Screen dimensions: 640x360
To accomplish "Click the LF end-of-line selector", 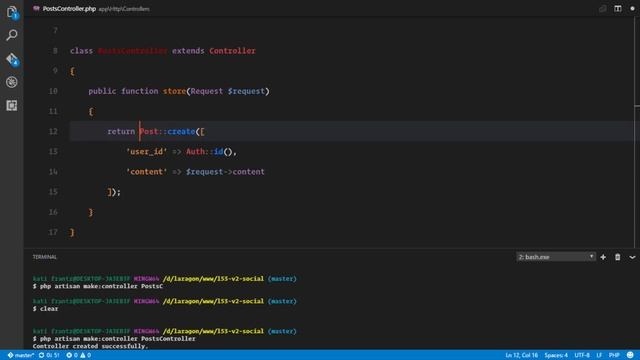I will tap(599, 355).
